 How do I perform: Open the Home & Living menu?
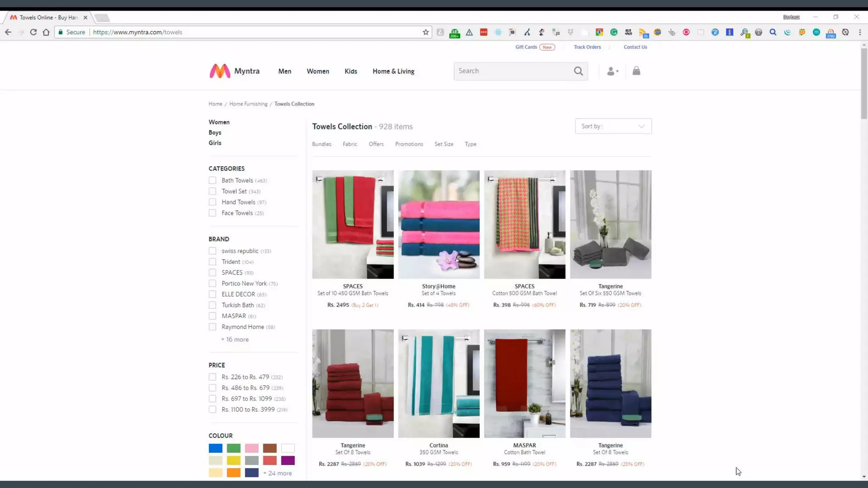click(393, 71)
